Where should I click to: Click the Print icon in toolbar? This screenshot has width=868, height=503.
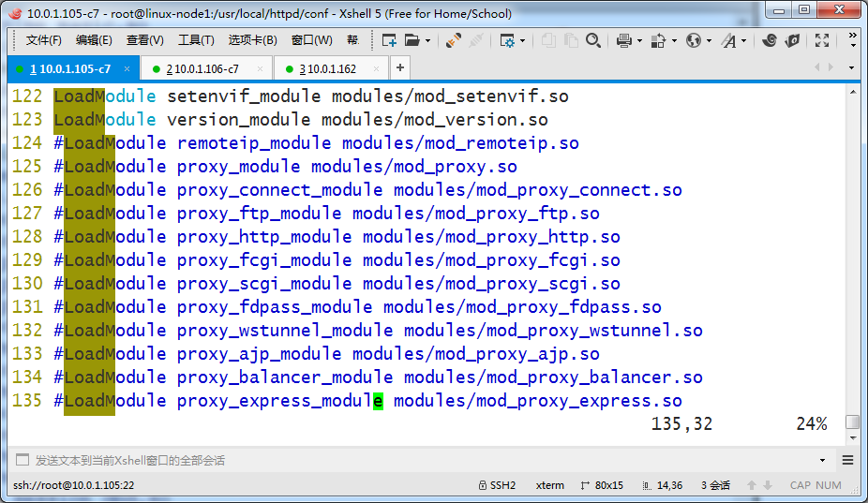[624, 40]
